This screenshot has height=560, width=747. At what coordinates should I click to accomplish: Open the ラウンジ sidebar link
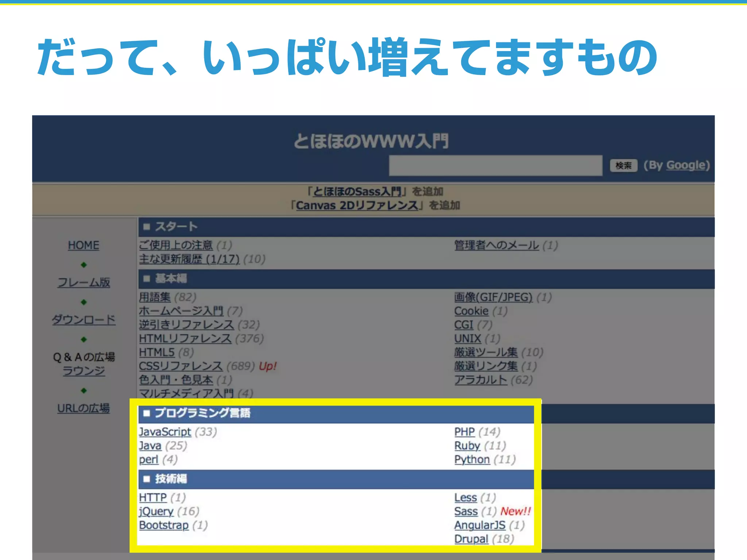click(x=84, y=371)
